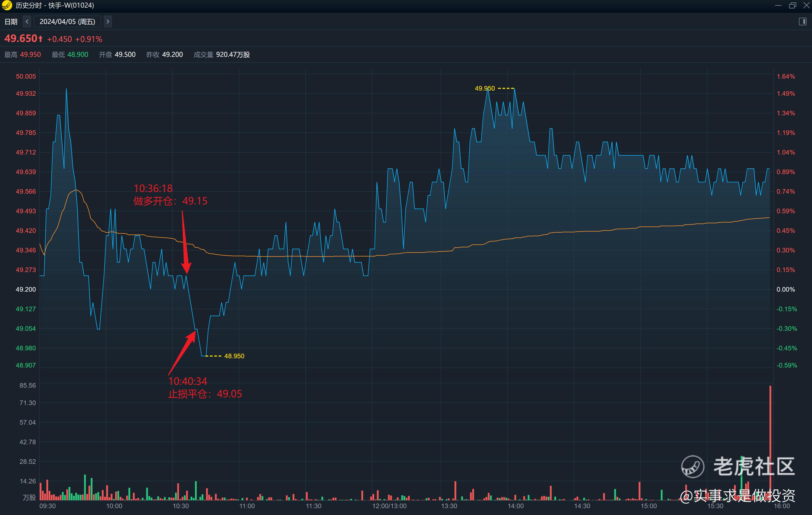The width and height of the screenshot is (812, 515).
Task: Open the 2024/04/05 date picker field
Action: [x=67, y=21]
